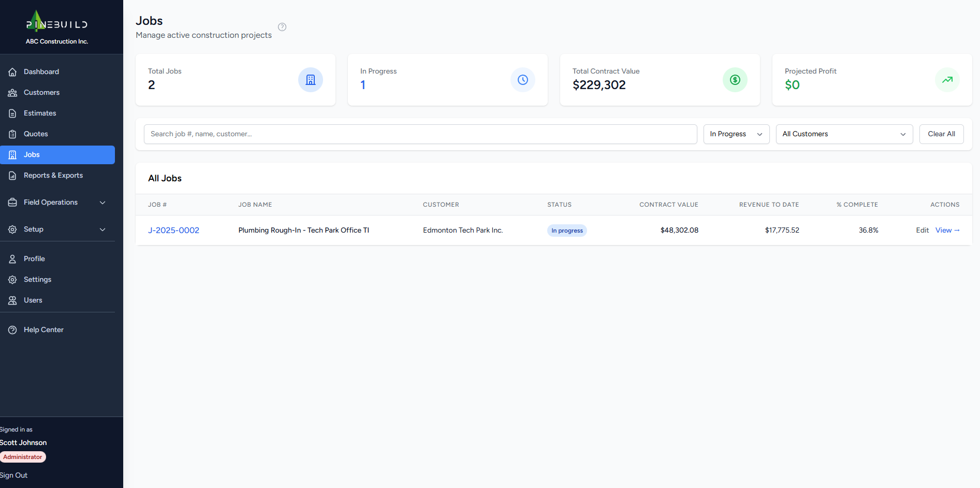Switch to the Jobs section in sidebar
The height and width of the screenshot is (488, 980).
(32, 154)
